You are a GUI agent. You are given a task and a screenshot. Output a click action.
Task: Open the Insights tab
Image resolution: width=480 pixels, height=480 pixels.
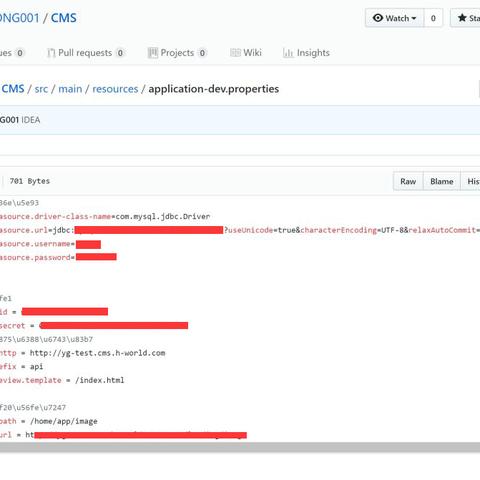click(x=306, y=53)
